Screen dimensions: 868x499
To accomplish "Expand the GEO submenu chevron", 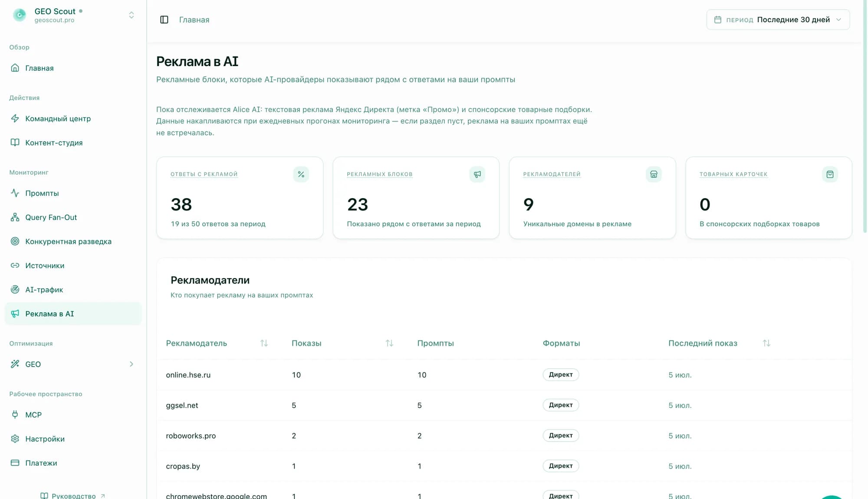I will click(131, 364).
